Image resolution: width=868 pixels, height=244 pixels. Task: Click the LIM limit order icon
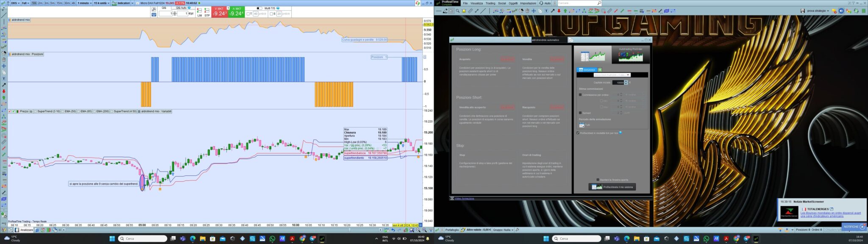coord(200,12)
